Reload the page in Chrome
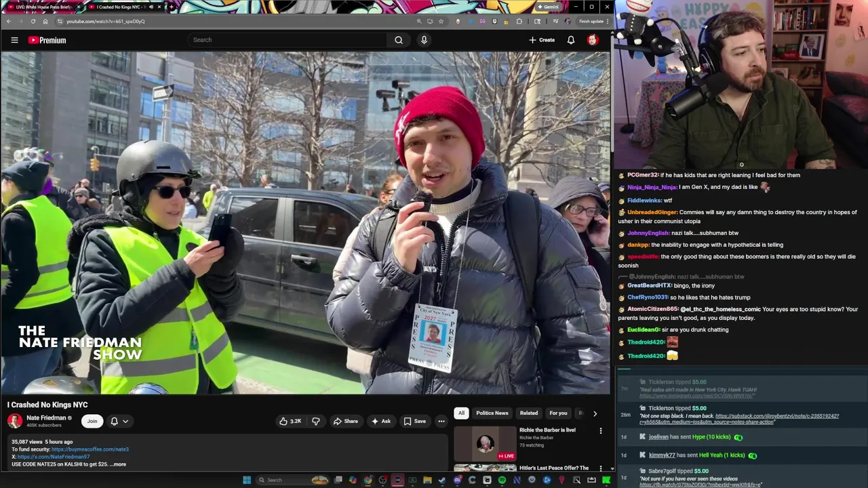The height and width of the screenshot is (488, 868). [33, 21]
